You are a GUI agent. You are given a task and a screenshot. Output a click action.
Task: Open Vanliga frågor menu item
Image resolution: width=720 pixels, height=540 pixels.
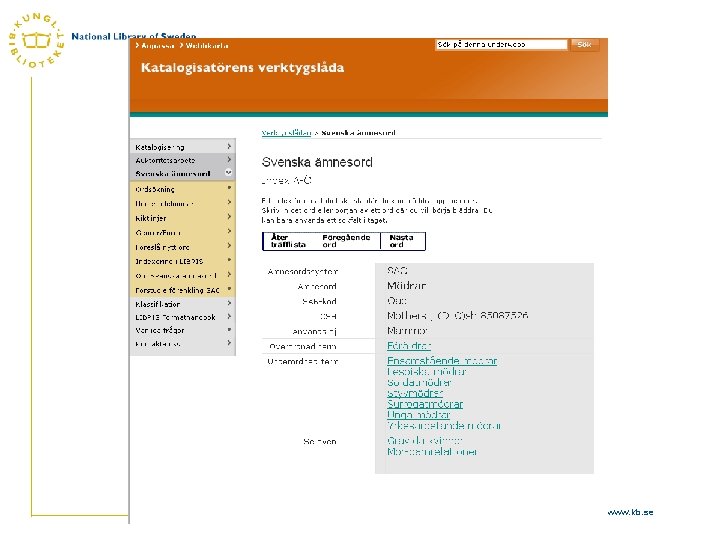[160, 330]
